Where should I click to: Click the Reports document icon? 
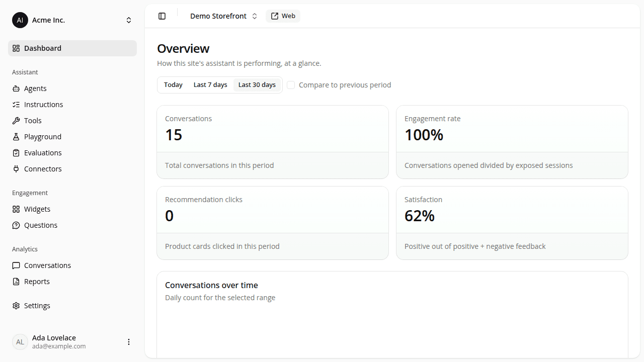point(16,282)
